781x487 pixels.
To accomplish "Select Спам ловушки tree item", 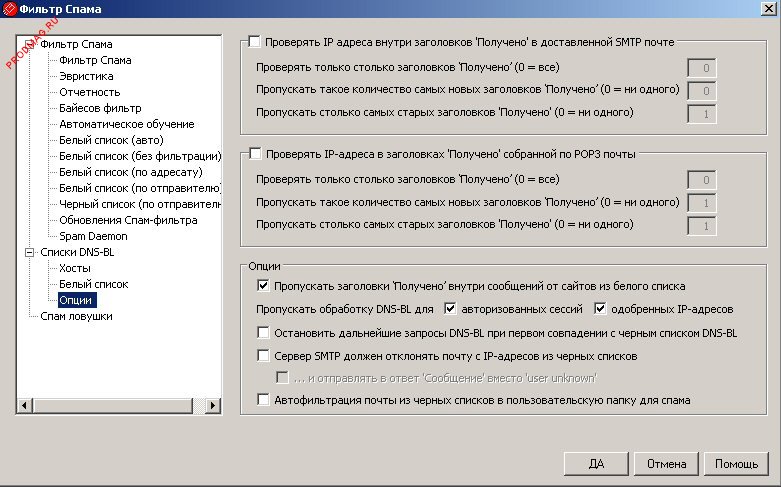I will click(76, 316).
